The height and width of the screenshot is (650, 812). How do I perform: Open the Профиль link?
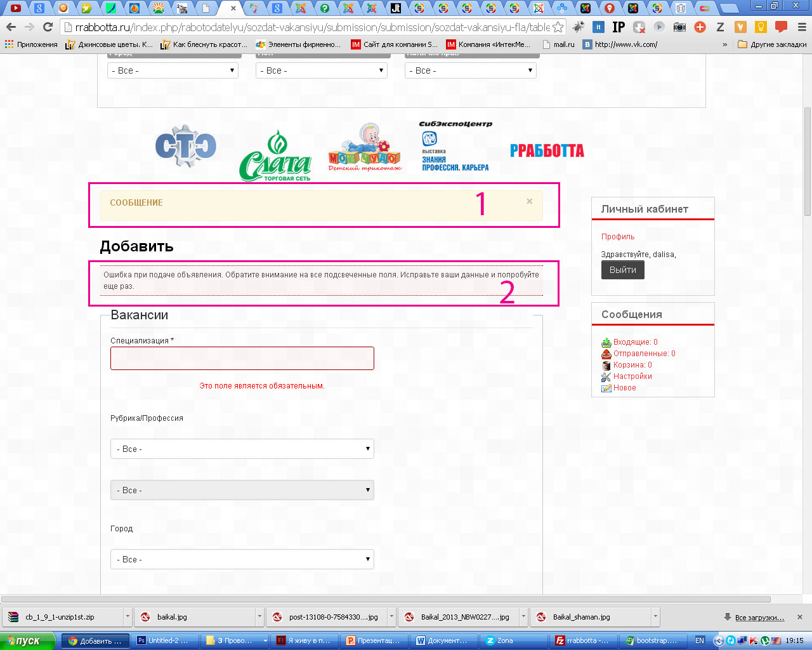coord(618,237)
